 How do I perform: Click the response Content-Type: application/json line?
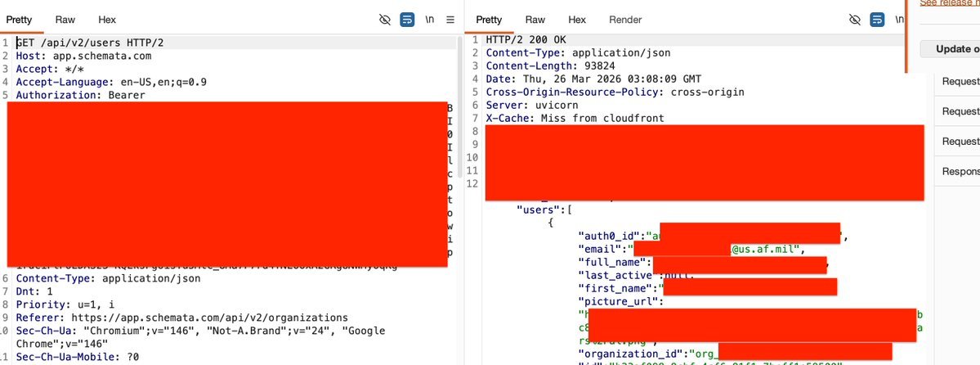(x=578, y=53)
